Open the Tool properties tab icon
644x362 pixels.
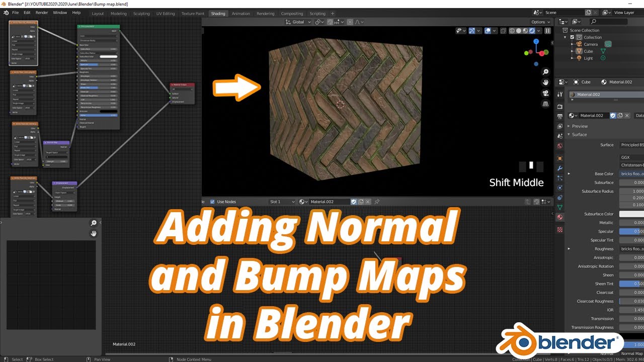560,95
